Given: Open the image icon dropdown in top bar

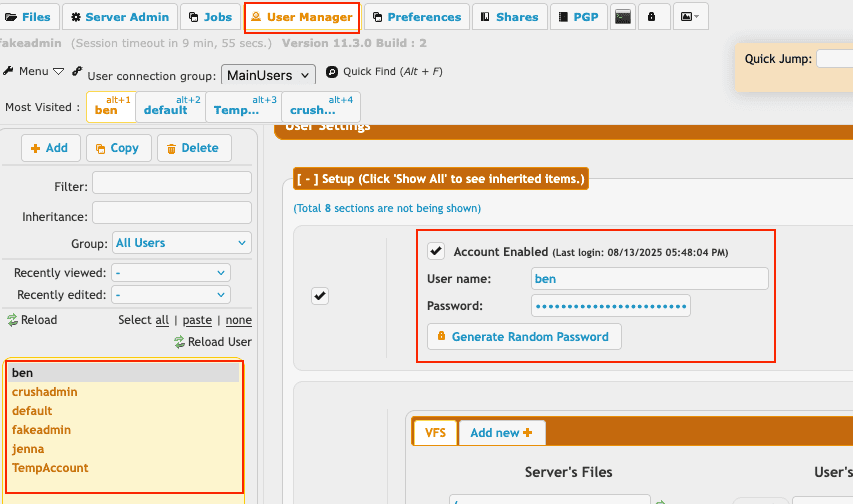Looking at the screenshot, I should (690, 17).
